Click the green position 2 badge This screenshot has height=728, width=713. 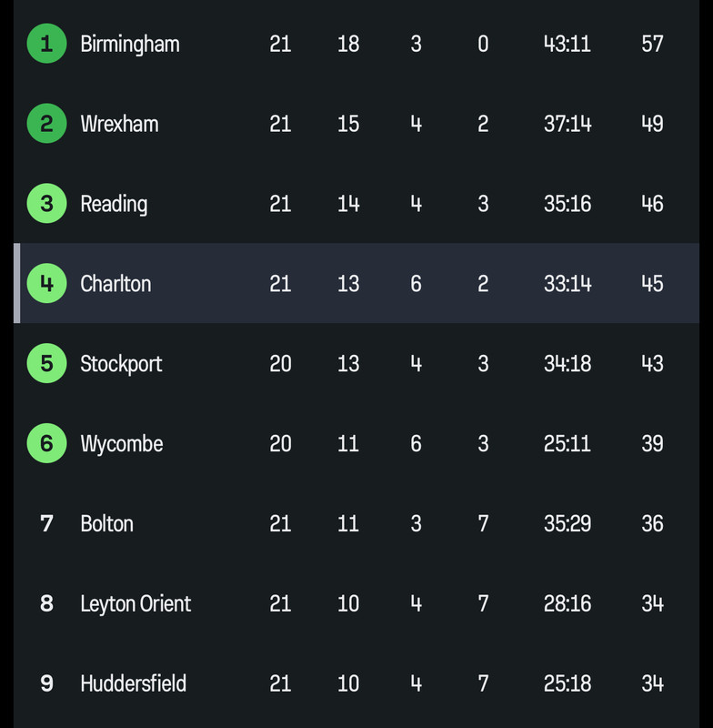click(x=46, y=124)
